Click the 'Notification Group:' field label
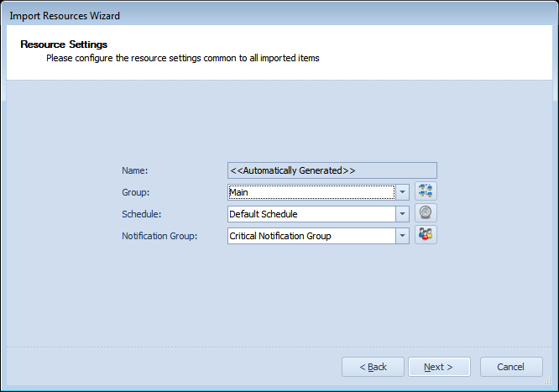The height and width of the screenshot is (392, 559). (159, 236)
